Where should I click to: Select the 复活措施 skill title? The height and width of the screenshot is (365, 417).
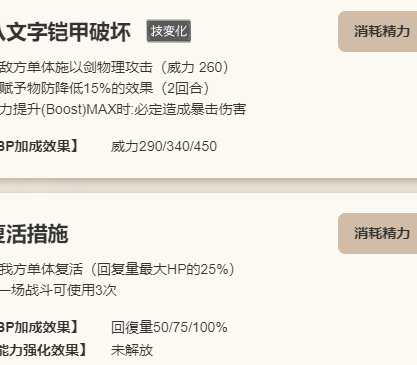34,234
